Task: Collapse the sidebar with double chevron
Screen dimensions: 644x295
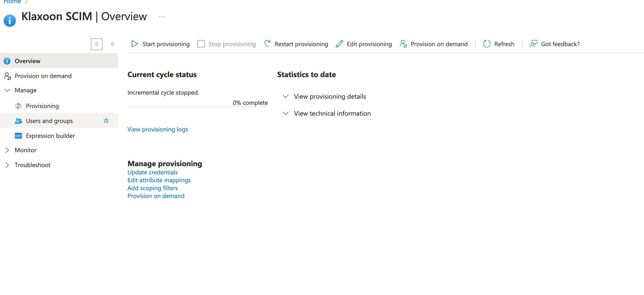Action: [x=112, y=44]
